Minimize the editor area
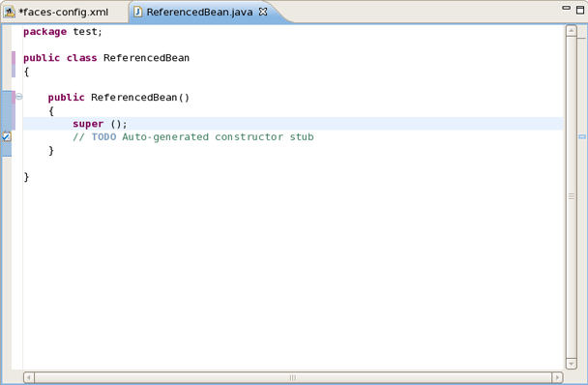Screen dimensions: 588x385 coord(567,8)
